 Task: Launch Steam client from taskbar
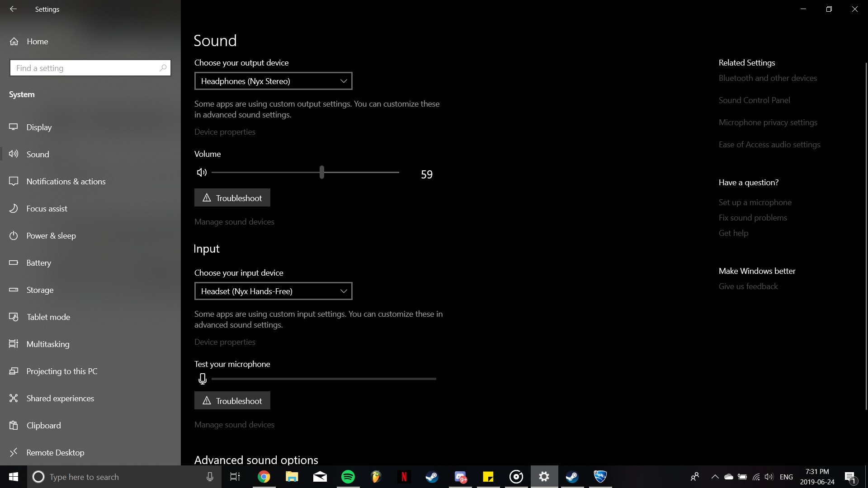point(432,477)
